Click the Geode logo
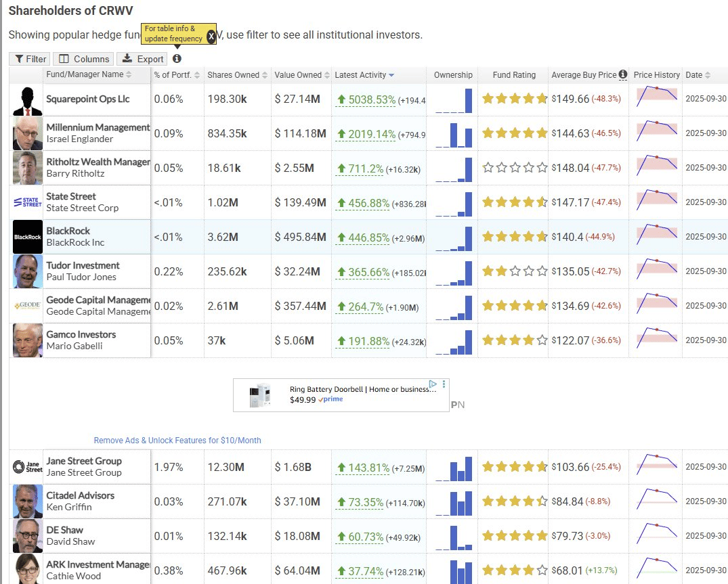Image resolution: width=728 pixels, height=584 pixels. click(27, 306)
